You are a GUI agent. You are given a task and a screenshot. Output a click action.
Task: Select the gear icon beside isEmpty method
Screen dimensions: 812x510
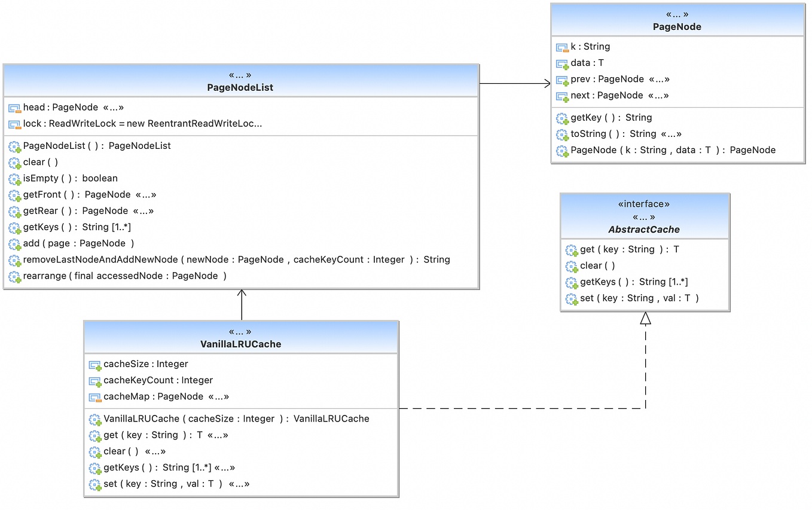[14, 178]
